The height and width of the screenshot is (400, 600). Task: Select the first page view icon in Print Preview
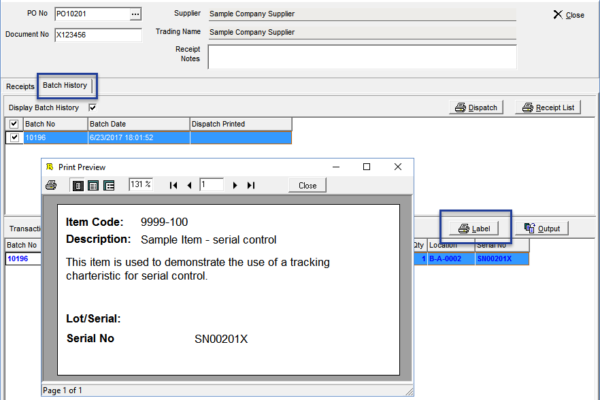pyautogui.click(x=78, y=186)
